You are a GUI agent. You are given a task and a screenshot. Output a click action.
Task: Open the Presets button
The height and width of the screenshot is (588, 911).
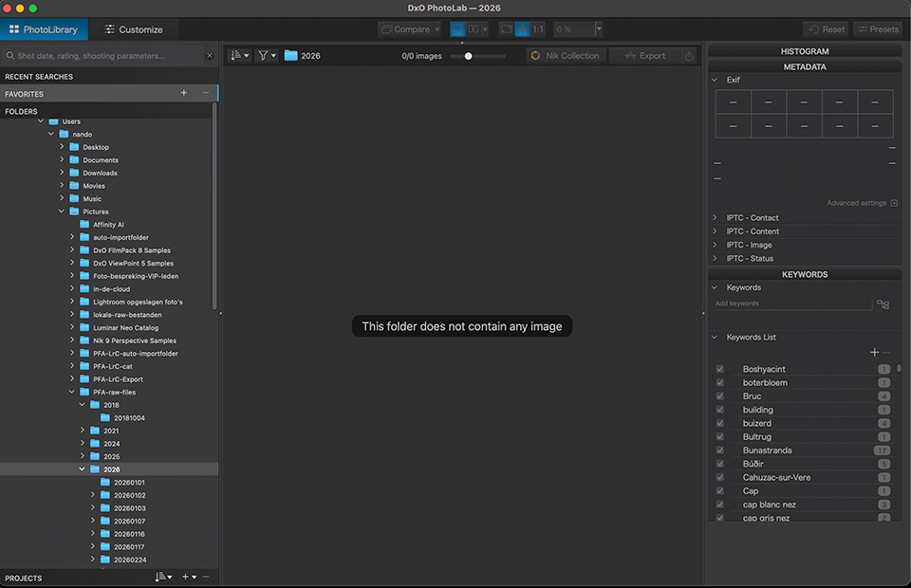[878, 29]
